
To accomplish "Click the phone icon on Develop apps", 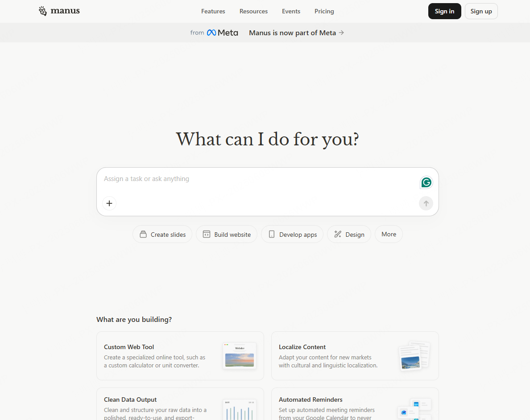I will [x=272, y=235].
